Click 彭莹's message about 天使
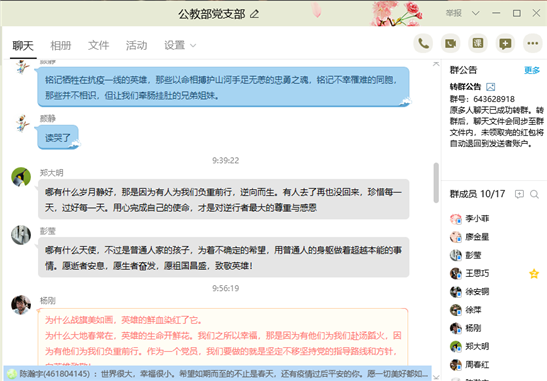Viewport: 547px width, 381px height. [223, 257]
